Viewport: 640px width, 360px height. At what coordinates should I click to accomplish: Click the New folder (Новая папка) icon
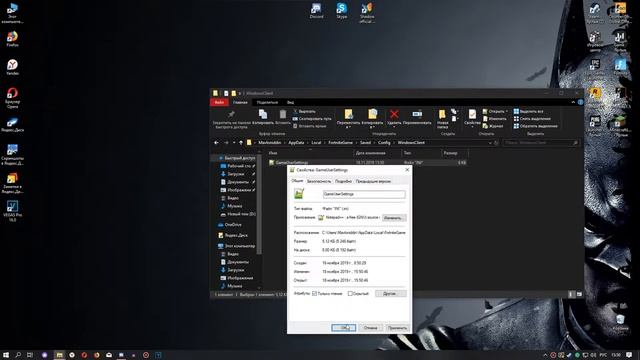click(442, 114)
